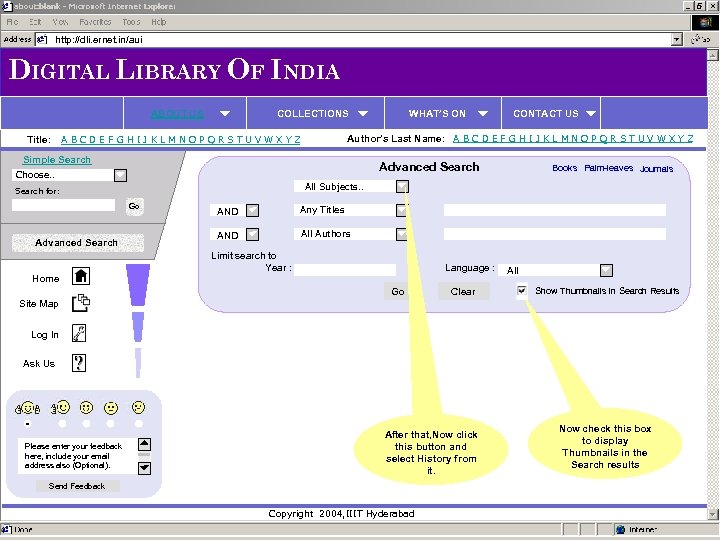The height and width of the screenshot is (540, 720).
Task: Select the fifth feedback rating radio button
Action: coord(138,424)
